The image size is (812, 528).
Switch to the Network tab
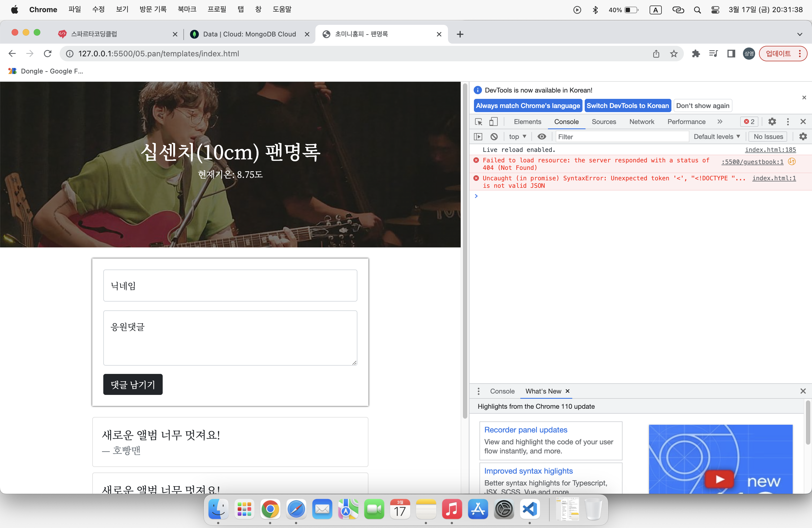(x=641, y=122)
